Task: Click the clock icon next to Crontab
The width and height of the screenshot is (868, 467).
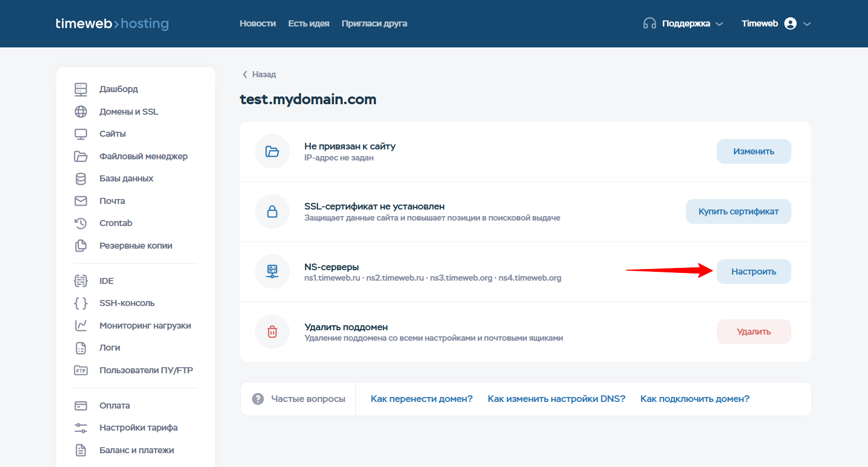Action: tap(81, 223)
